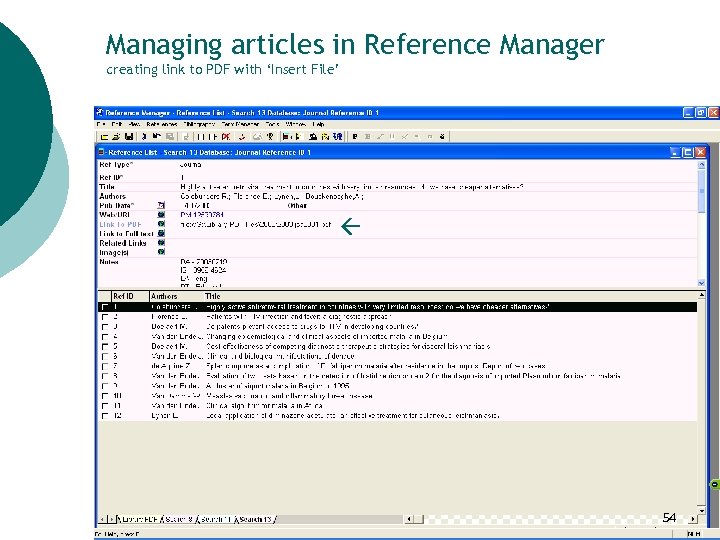Screen dimensions: 720x540
Task: Switch to the Search 13 tab
Action: 255,519
